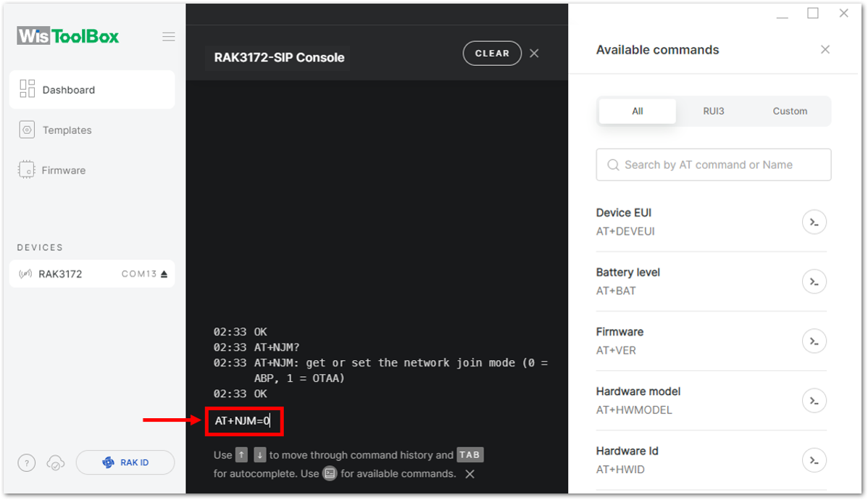
Task: Switch to the RUI3 commands tab
Action: point(714,112)
